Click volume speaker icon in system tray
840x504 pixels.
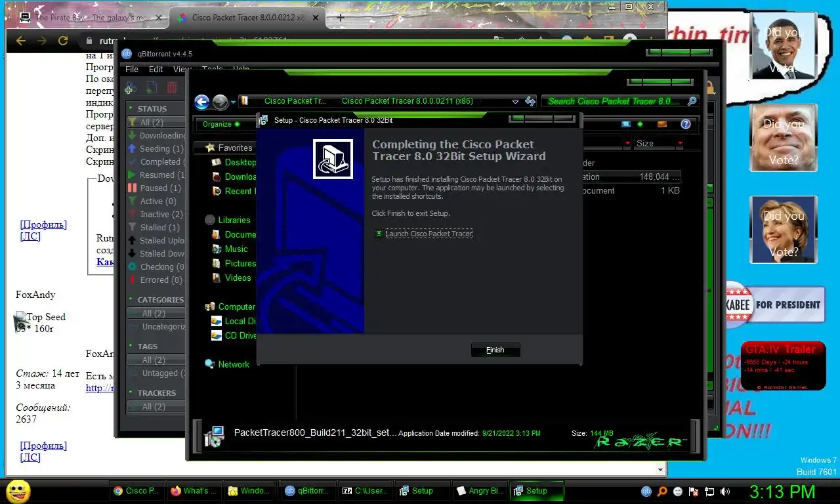coord(725,491)
